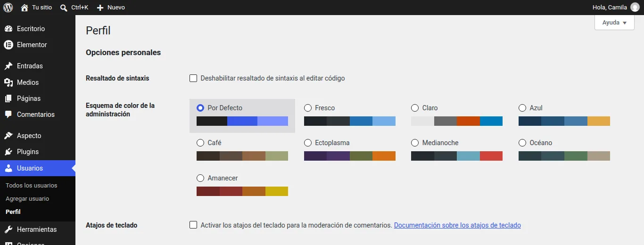644x245 pixels.
Task: Click the plus icon beside Nuevo
Action: (100, 8)
